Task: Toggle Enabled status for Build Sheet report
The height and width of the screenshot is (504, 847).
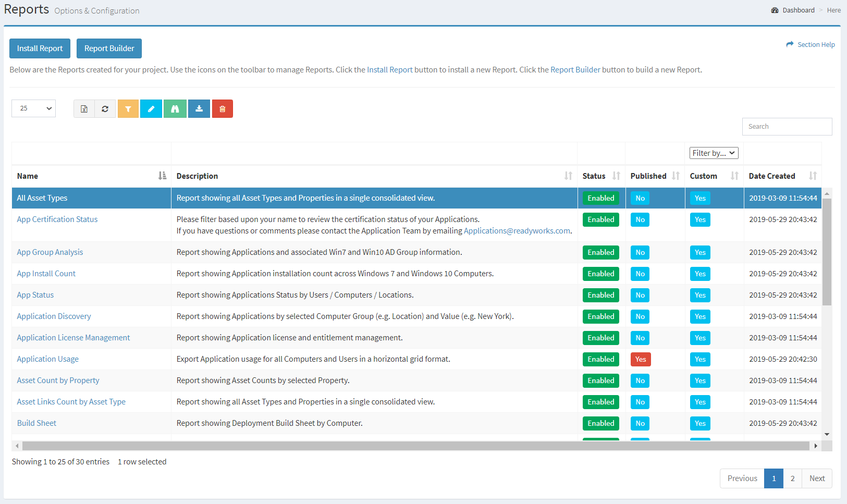Action: point(600,423)
